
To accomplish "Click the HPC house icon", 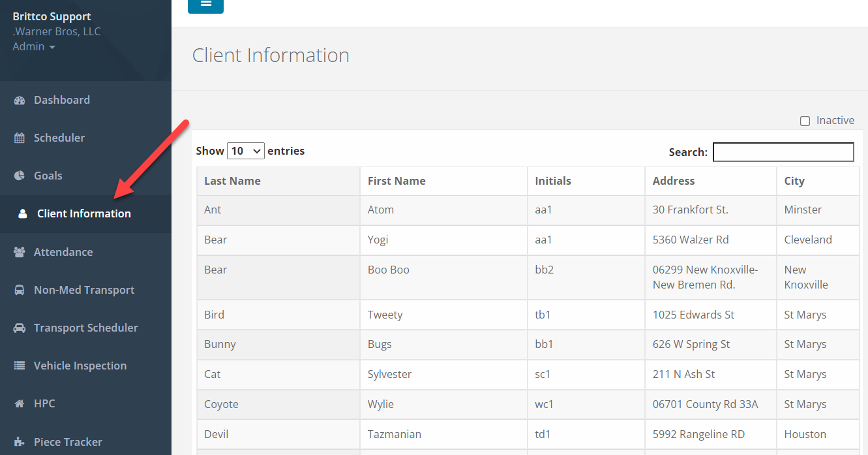I will tap(20, 403).
